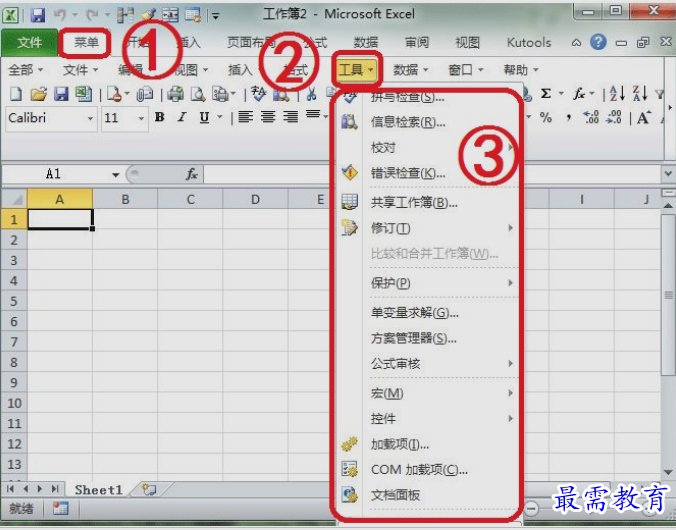Click the Print icon in the classic toolbar
The height and width of the screenshot is (530, 676).
click(x=175, y=94)
